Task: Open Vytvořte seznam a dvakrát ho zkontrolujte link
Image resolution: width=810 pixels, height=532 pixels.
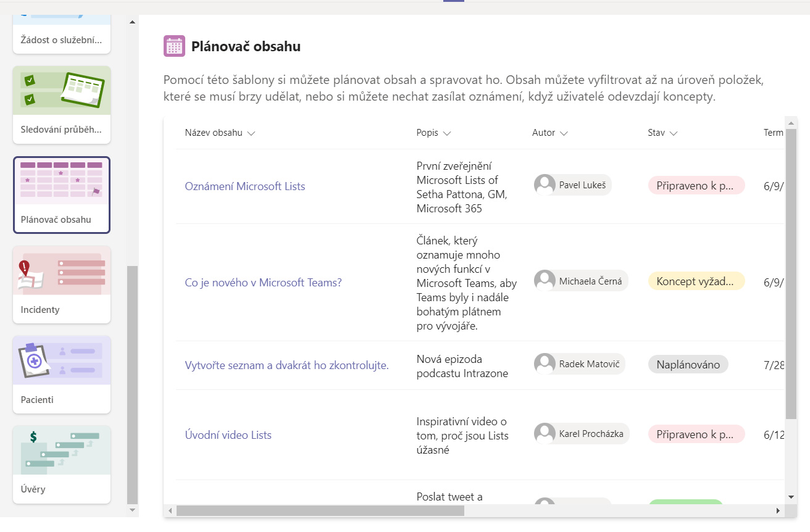Action: tap(286, 365)
